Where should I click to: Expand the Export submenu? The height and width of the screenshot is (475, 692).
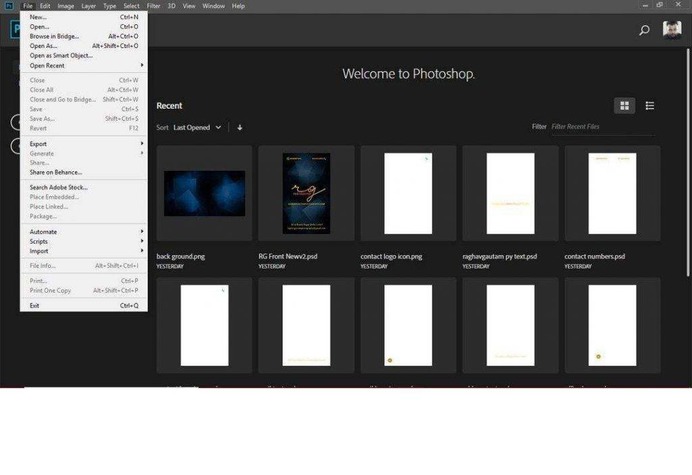coord(84,144)
